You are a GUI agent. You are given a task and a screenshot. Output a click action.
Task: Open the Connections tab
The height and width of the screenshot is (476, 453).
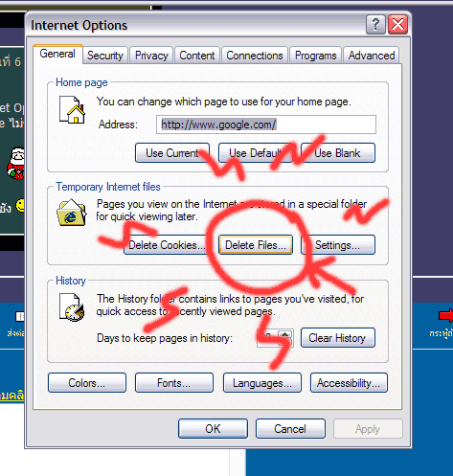pos(255,56)
